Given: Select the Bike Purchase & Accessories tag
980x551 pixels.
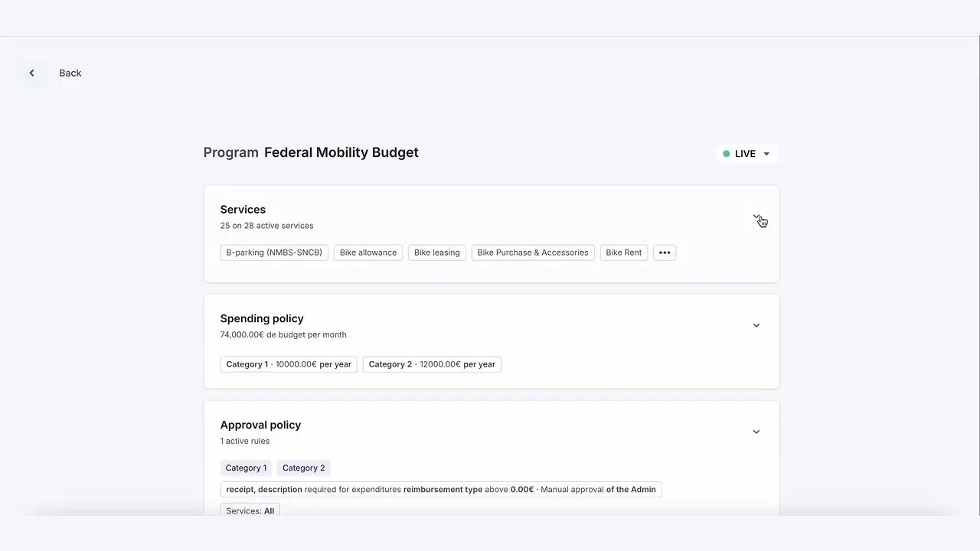Looking at the screenshot, I should tap(533, 253).
